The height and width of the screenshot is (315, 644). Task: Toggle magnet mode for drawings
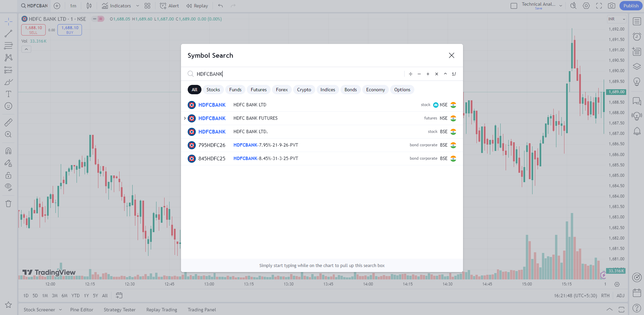pyautogui.click(x=8, y=151)
